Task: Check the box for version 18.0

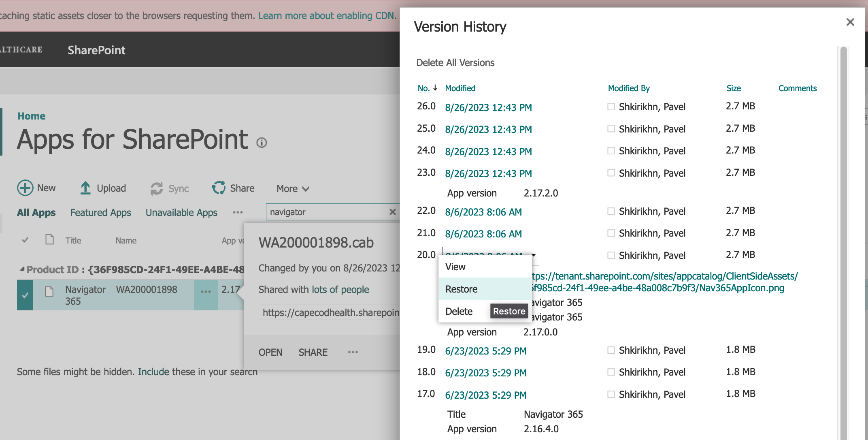Action: click(x=611, y=372)
